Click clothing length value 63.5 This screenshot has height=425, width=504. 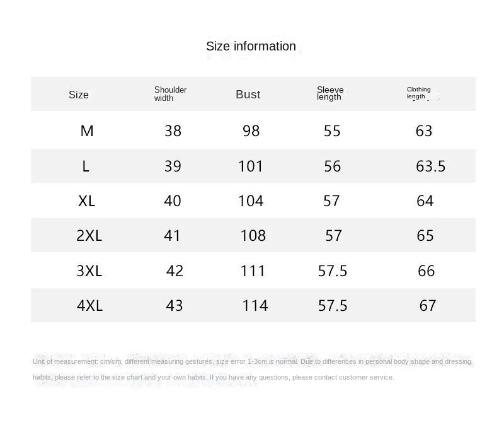coord(430,166)
